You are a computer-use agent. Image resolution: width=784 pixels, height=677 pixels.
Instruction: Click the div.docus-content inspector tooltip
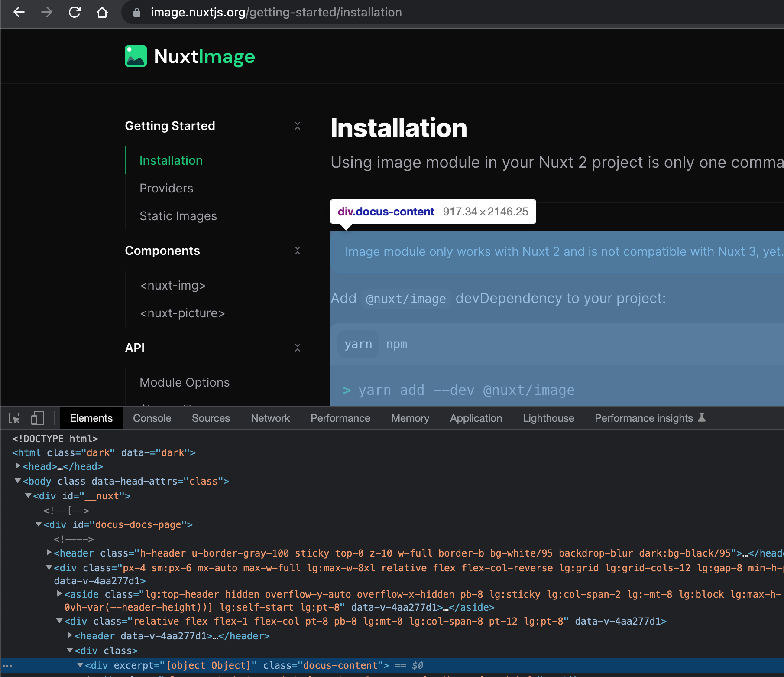point(433,212)
